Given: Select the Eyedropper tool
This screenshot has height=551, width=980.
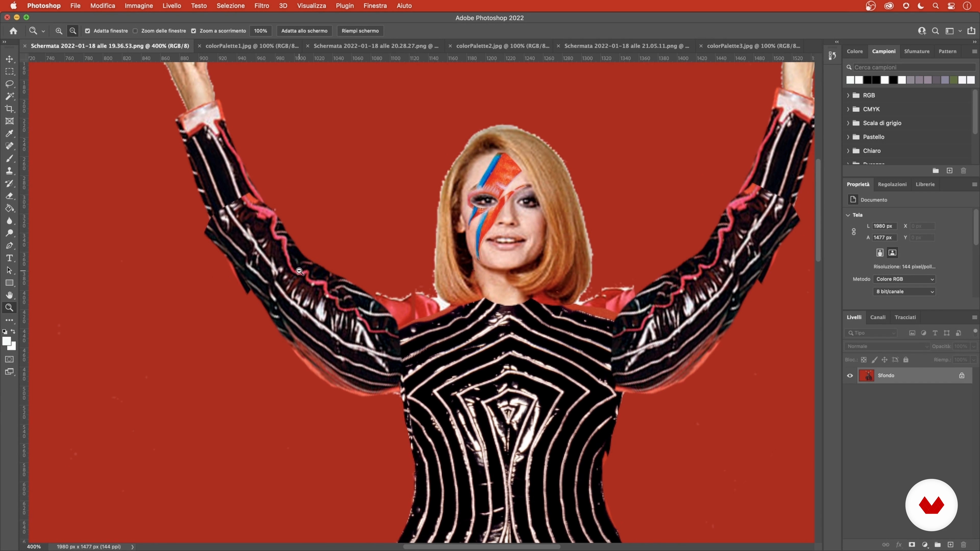Looking at the screenshot, I should click(9, 133).
